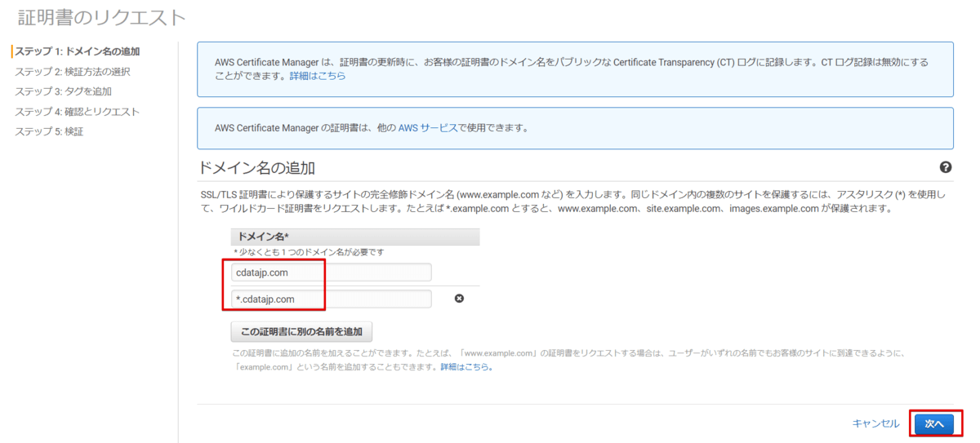Open the AWS サービス link

(x=428, y=128)
